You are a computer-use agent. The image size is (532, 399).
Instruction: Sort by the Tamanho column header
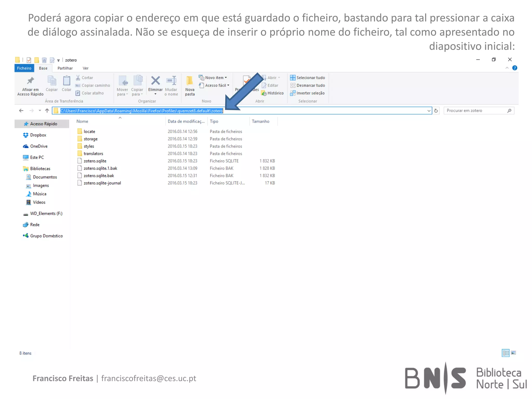261,121
